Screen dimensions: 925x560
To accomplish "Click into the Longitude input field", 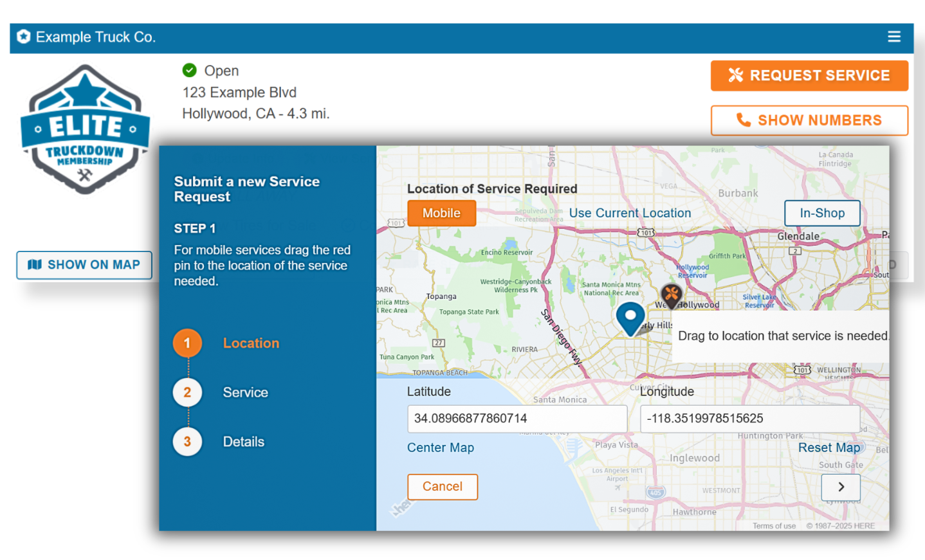I will [x=749, y=419].
